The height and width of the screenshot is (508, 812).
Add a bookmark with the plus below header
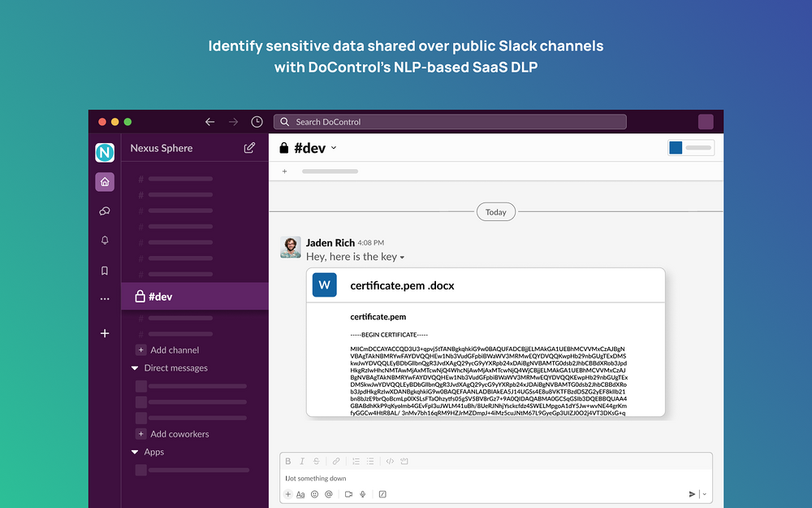(x=284, y=171)
